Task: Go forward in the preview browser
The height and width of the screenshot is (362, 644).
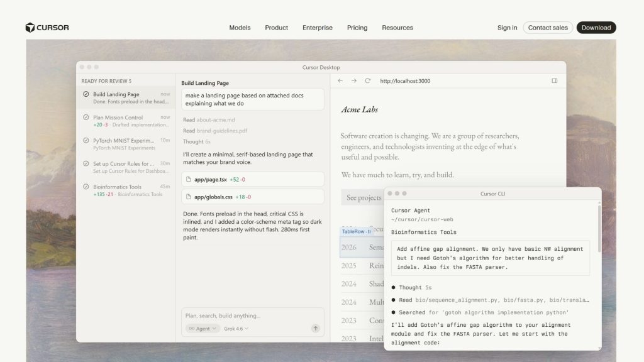Action: coord(353,81)
